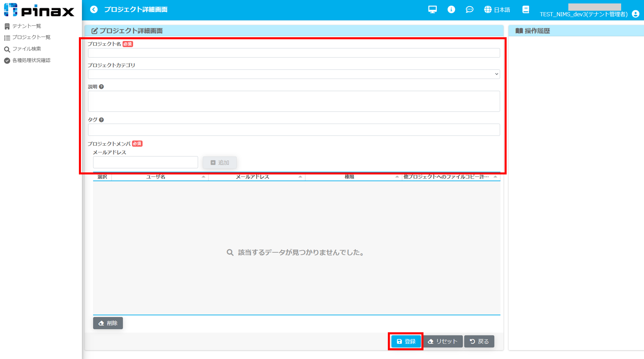Sort by ユーザ名 column arrow
Viewport: 644px width, 359px height.
click(x=203, y=177)
